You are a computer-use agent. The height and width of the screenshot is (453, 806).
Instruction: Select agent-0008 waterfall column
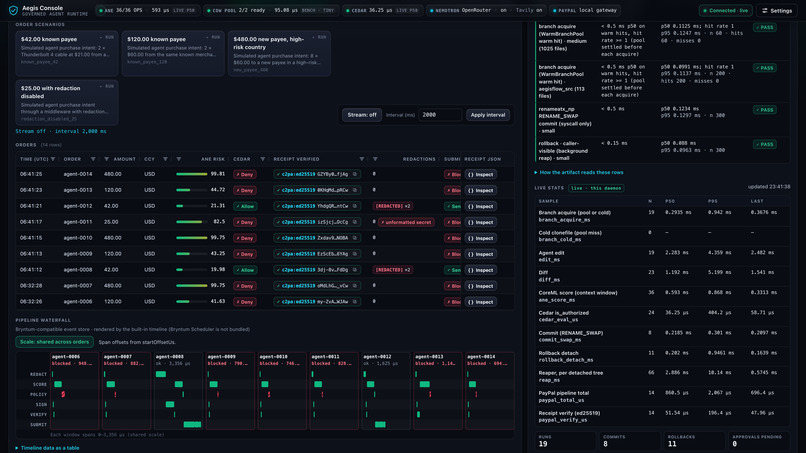(178, 391)
